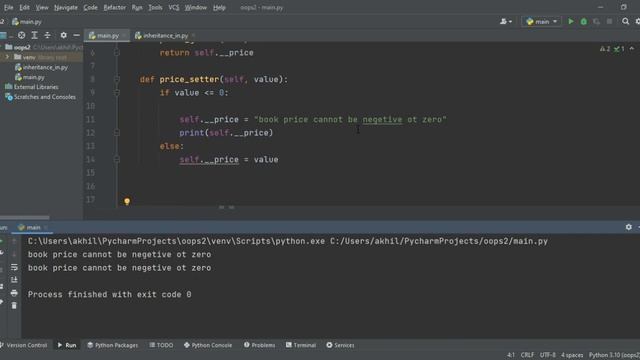The width and height of the screenshot is (640, 360).
Task: Click the Collapse All icon in Project panel
Action: tap(47, 36)
